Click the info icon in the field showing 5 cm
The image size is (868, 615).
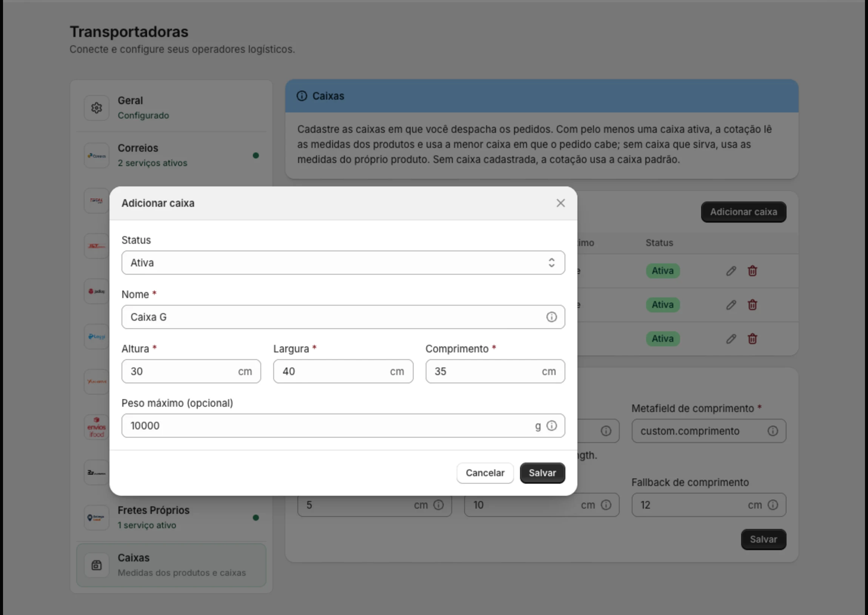point(439,505)
